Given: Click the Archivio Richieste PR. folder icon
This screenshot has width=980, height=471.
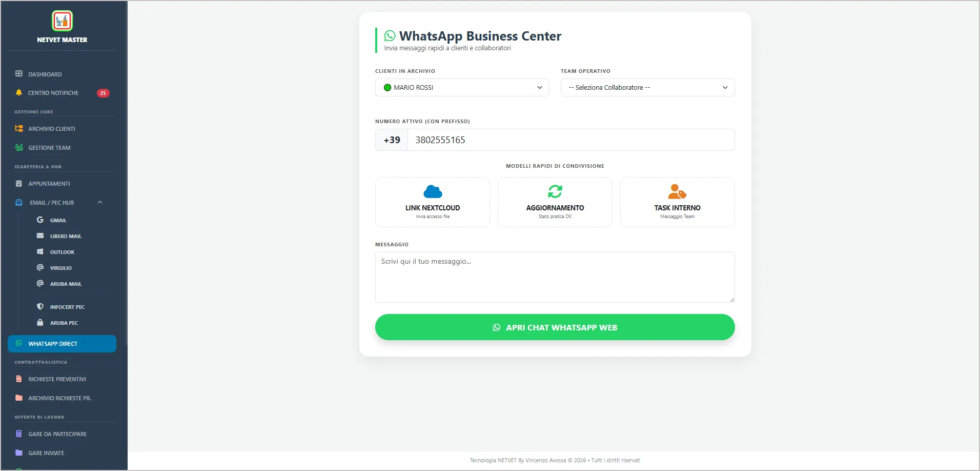Looking at the screenshot, I should tap(19, 398).
